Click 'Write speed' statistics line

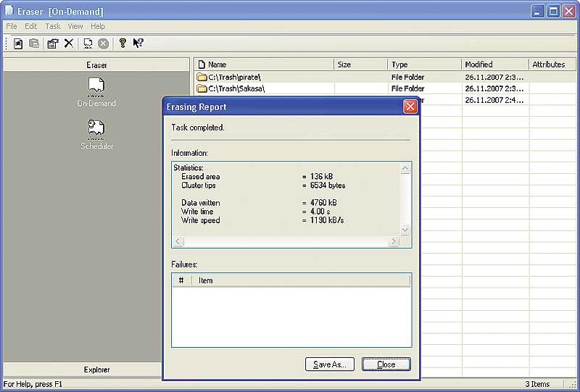262,220
